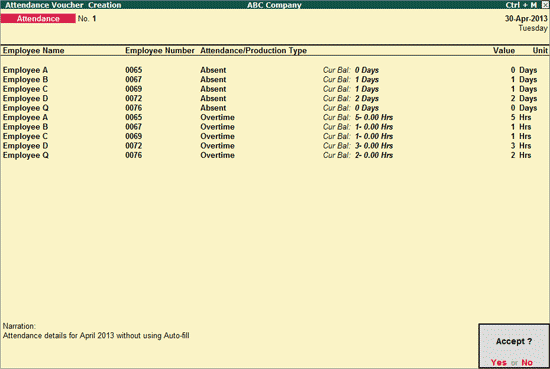
Task: Click the ABC Company title text
Action: tap(274, 5)
